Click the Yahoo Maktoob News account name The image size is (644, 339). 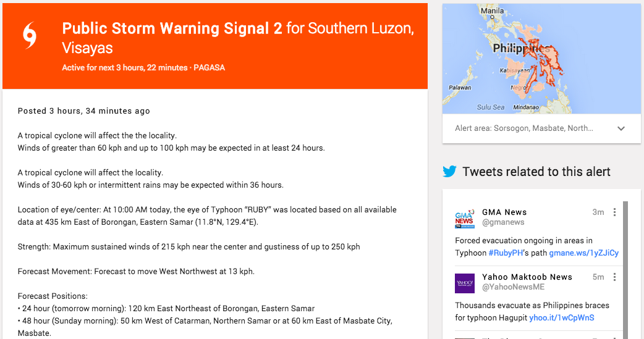527,277
